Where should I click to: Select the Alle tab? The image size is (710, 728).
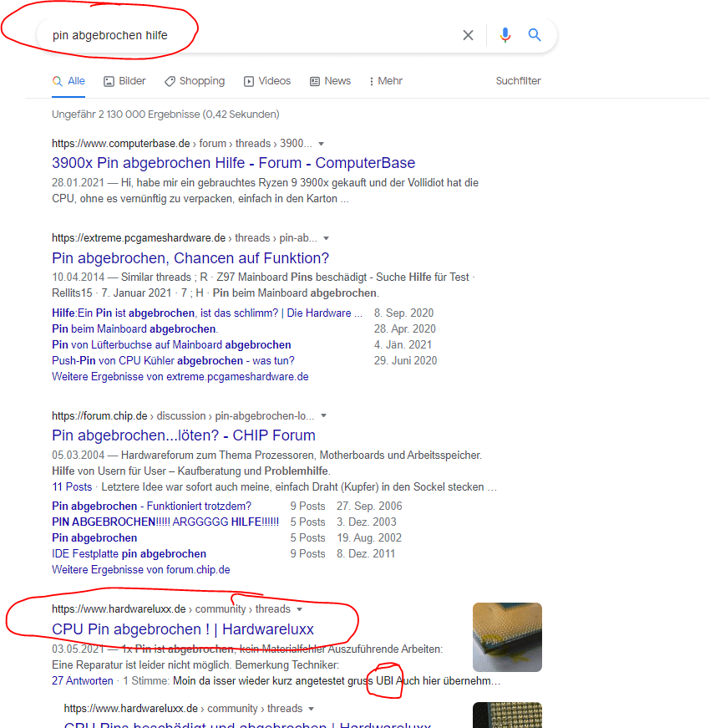click(x=68, y=81)
